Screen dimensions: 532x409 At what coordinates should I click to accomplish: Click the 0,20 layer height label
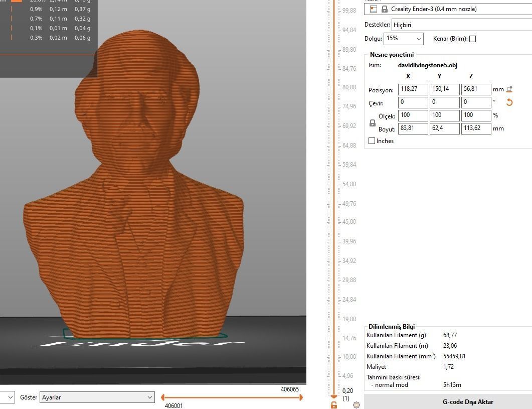pyautogui.click(x=348, y=391)
